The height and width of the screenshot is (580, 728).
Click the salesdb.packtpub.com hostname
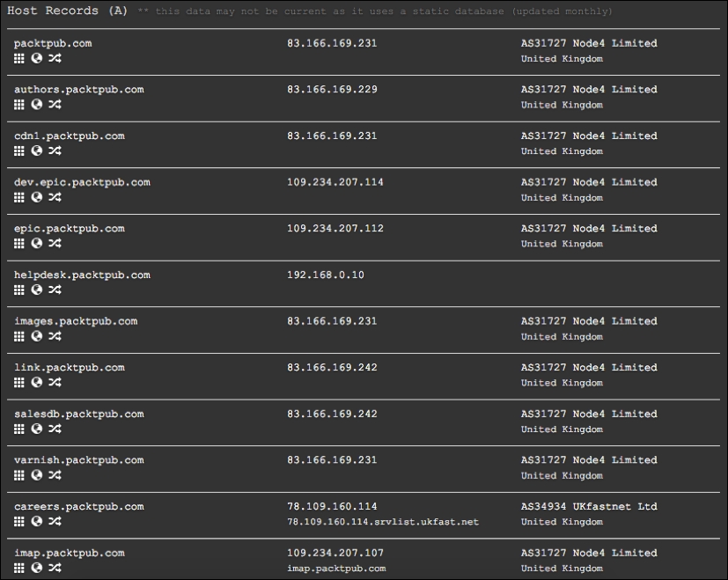point(79,414)
